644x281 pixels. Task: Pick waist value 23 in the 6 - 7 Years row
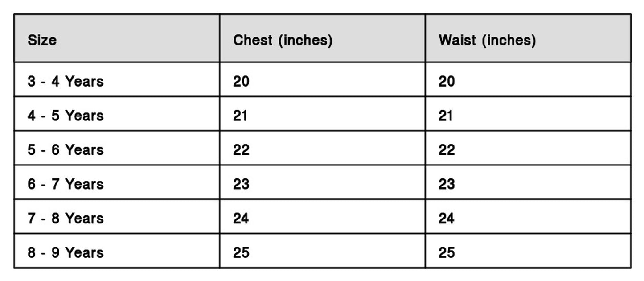click(447, 184)
